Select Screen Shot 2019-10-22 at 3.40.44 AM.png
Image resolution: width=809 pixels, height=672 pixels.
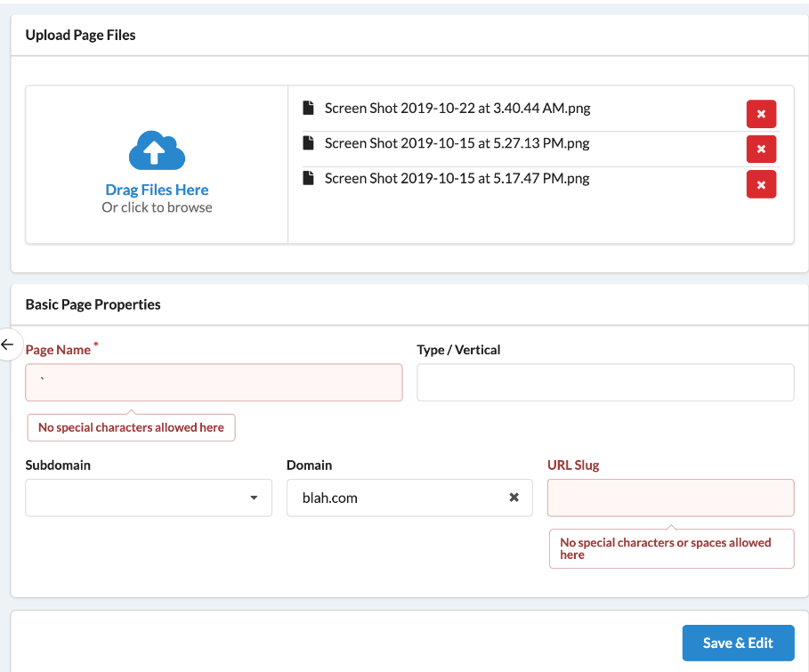(457, 109)
